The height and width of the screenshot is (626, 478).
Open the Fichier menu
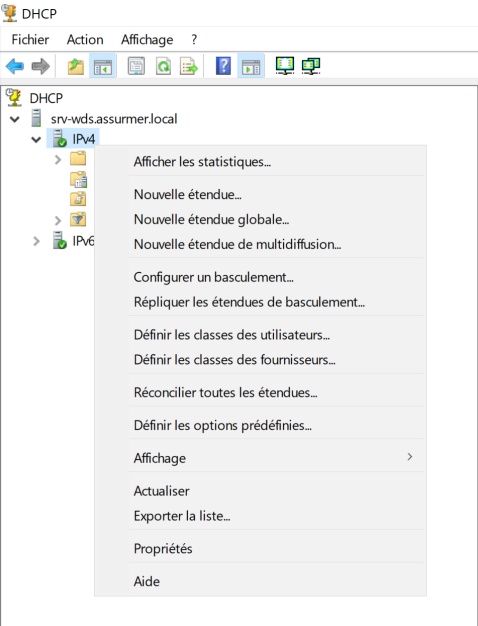(x=30, y=40)
